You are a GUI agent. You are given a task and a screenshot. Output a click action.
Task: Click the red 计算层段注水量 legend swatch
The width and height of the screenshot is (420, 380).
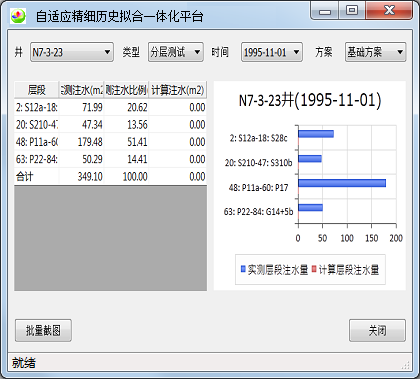(314, 269)
